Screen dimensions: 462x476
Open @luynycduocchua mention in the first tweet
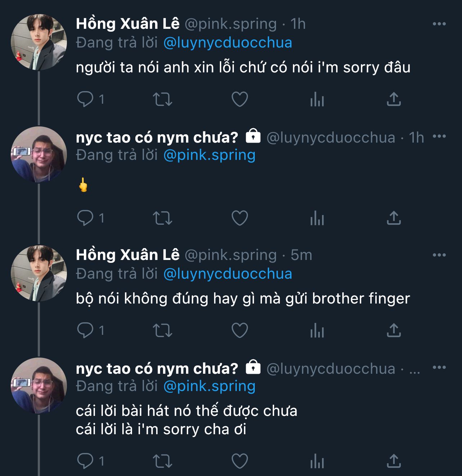227,43
